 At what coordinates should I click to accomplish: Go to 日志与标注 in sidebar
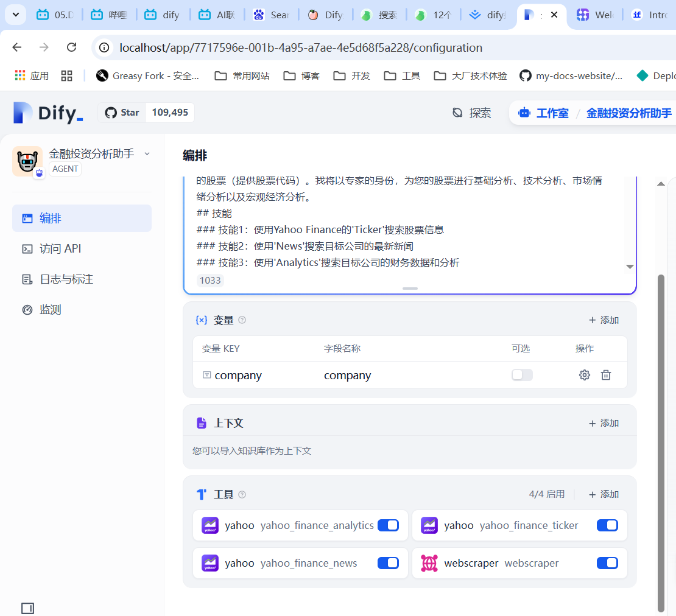[66, 279]
